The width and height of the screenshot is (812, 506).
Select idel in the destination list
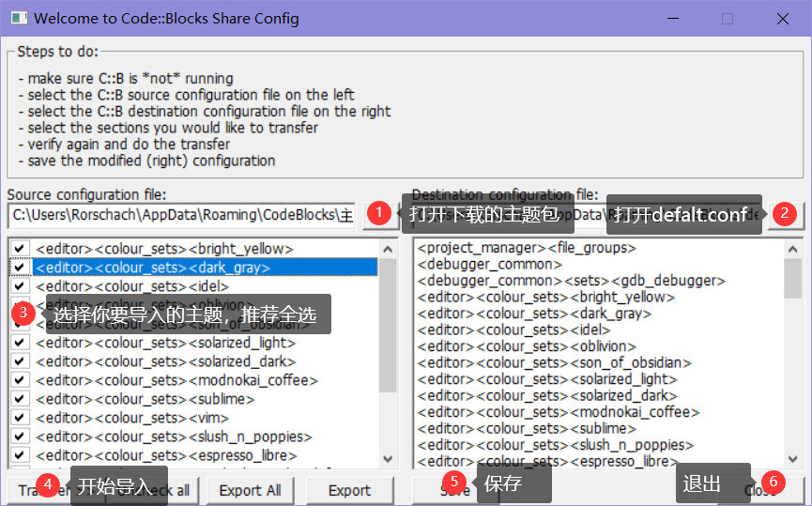(513, 330)
